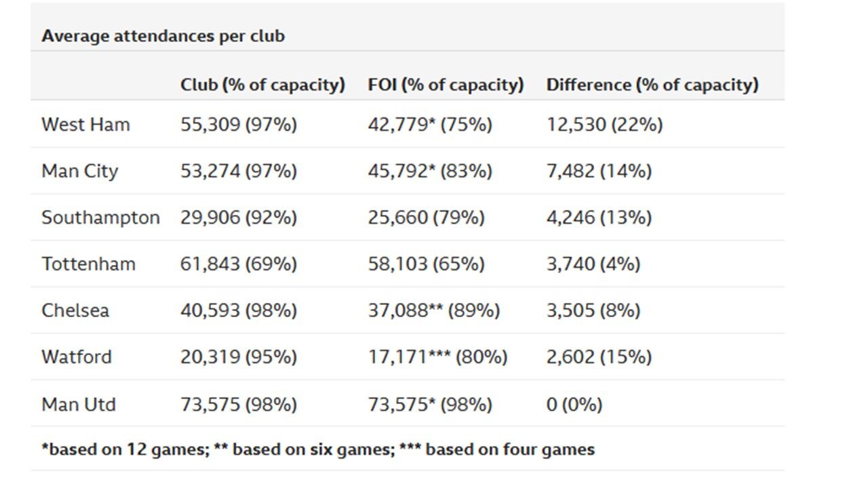Select Watford's difference cell 2,602 (15%)

[x=599, y=357]
